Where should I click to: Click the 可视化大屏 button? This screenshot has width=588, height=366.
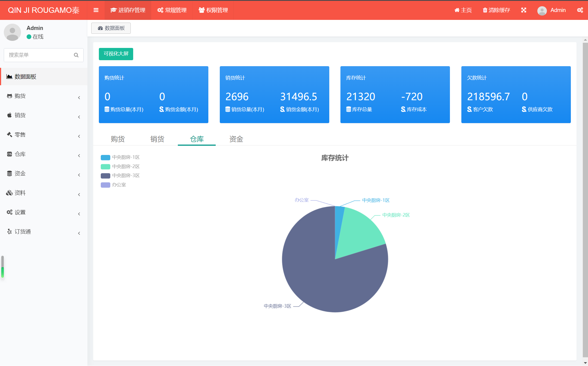click(116, 54)
